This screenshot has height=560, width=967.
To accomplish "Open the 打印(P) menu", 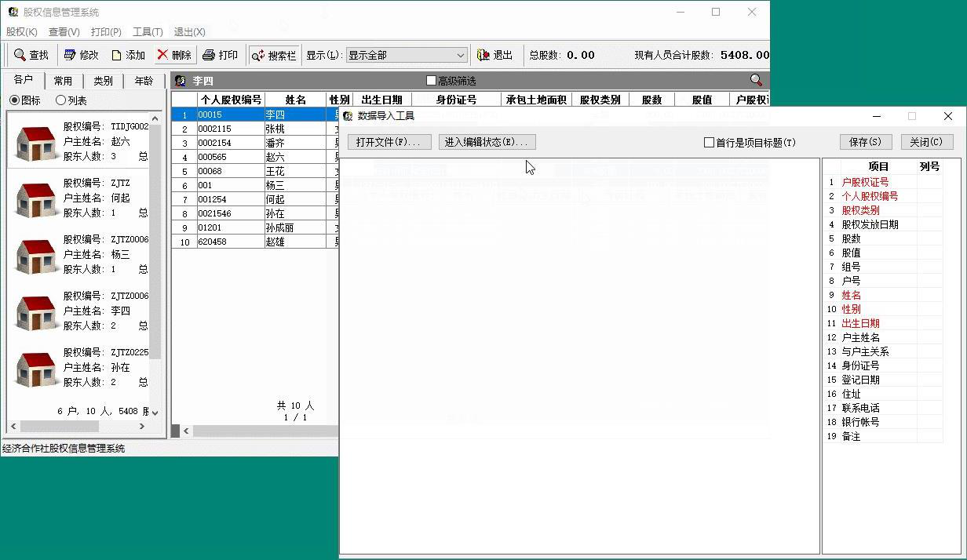I will pos(106,32).
